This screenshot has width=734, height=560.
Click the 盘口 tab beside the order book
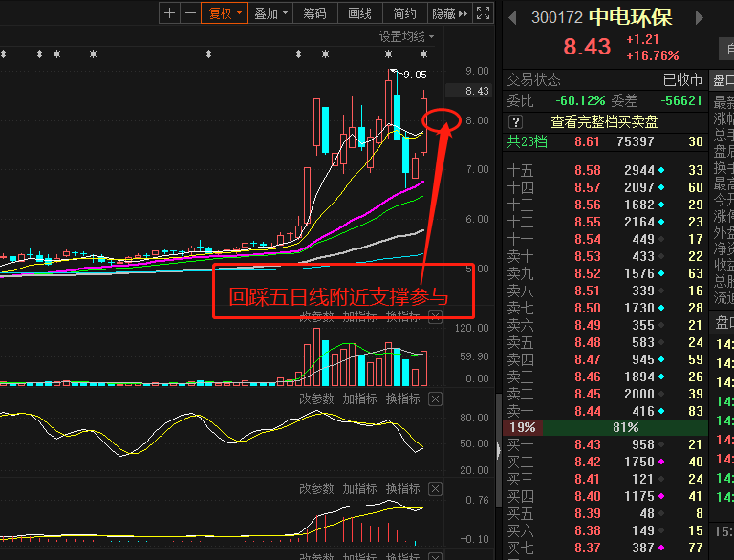pos(723,81)
